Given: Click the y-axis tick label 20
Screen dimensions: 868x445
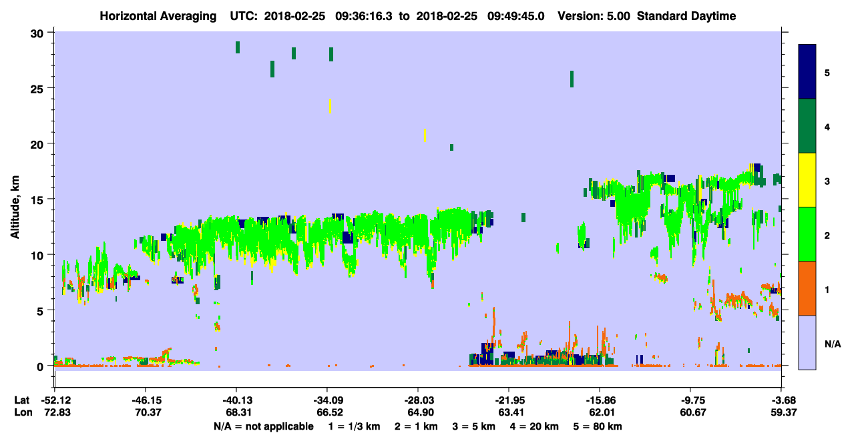Looking at the screenshot, I should (x=39, y=144).
